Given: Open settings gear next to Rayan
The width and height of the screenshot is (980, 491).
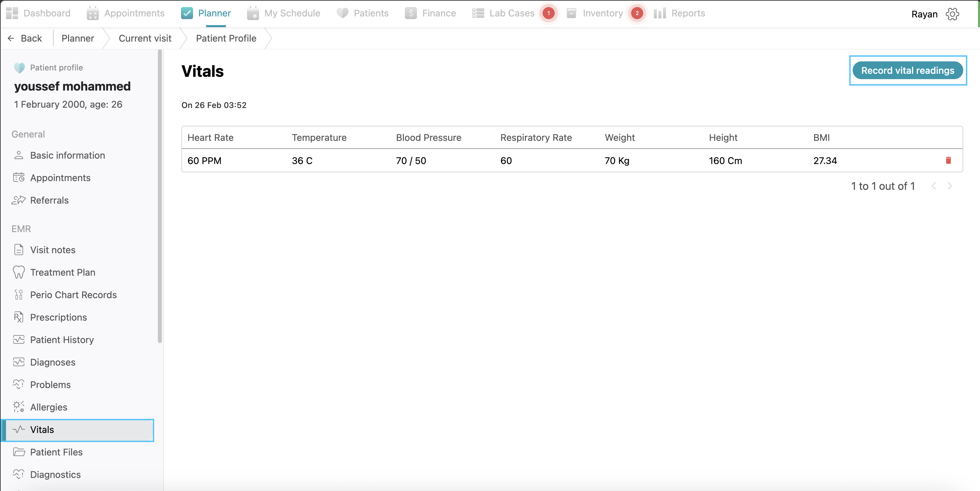Looking at the screenshot, I should tap(952, 14).
